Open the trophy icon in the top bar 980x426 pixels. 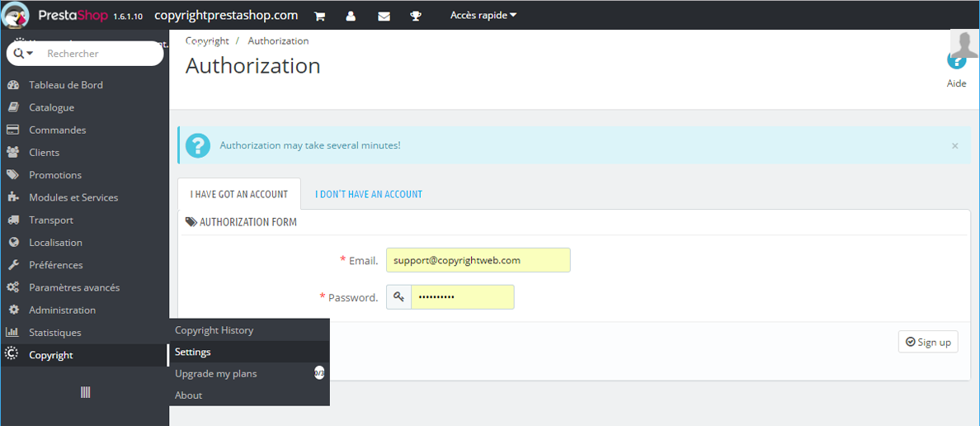pyautogui.click(x=416, y=17)
